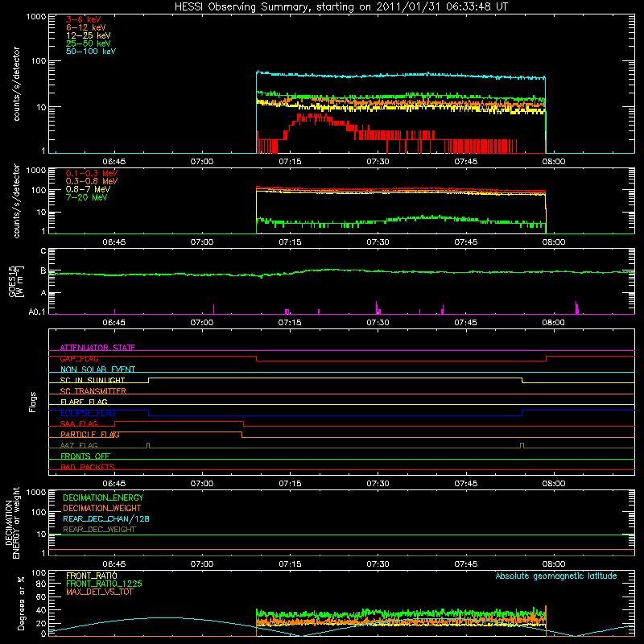Click the ECLIPSE_FLAG label
644x644 pixels.
tap(88, 413)
